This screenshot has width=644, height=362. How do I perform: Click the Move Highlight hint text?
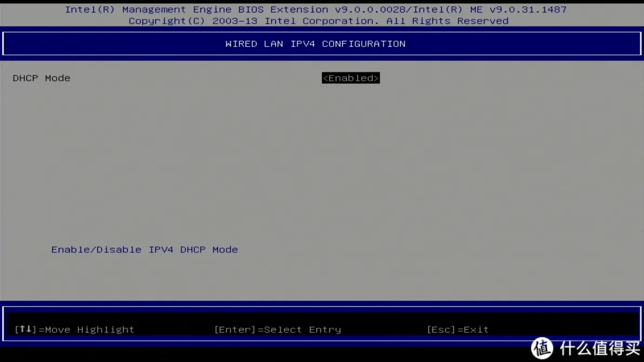pyautogui.click(x=89, y=330)
